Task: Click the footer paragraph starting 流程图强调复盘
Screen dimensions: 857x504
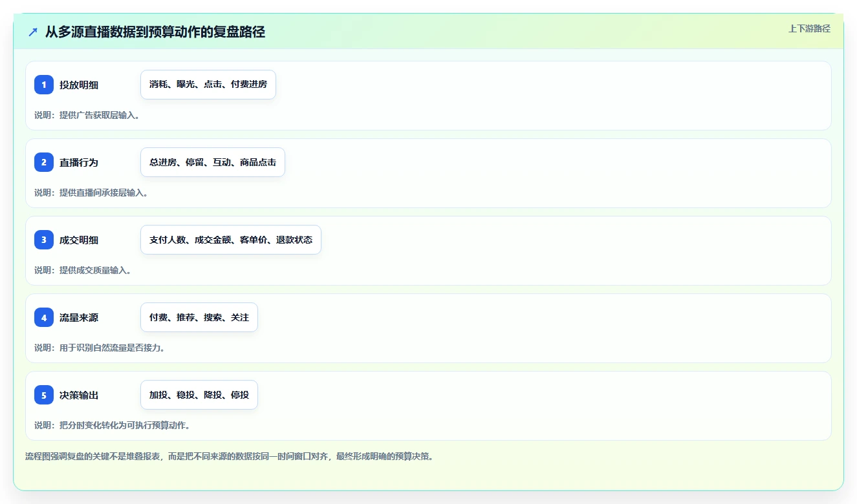Action: tap(229, 456)
